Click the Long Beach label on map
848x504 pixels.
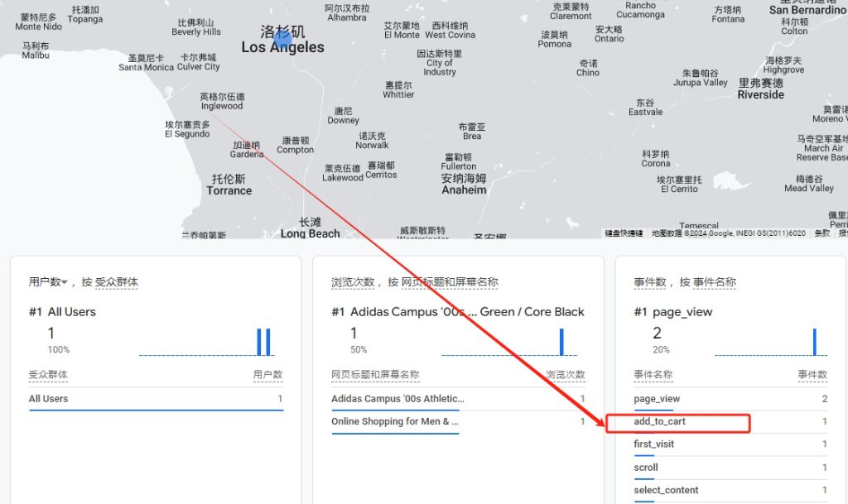coord(310,233)
